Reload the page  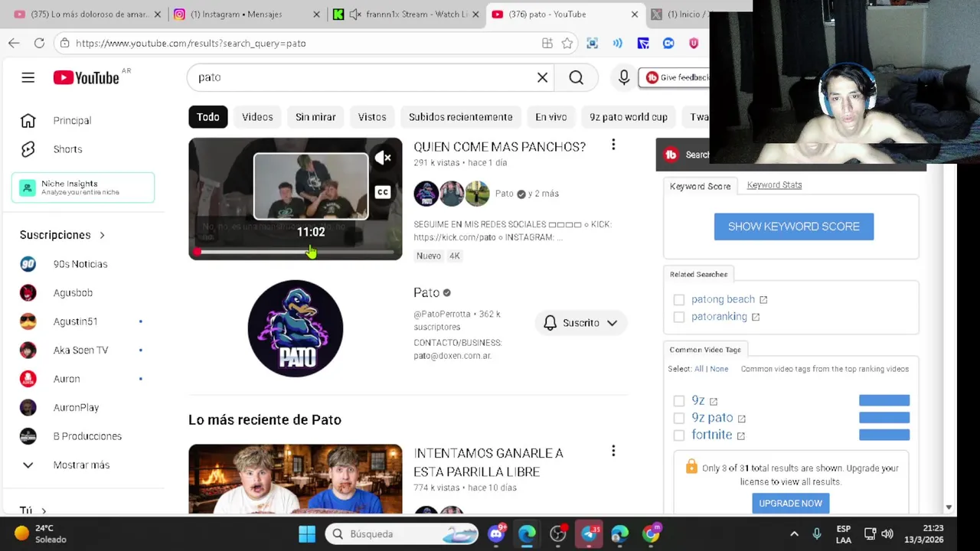coord(39,43)
